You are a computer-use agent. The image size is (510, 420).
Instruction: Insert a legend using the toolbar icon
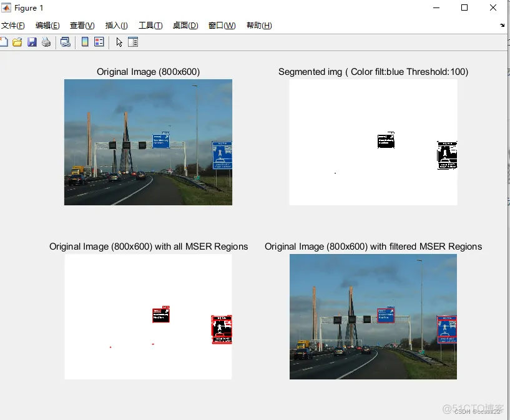99,42
